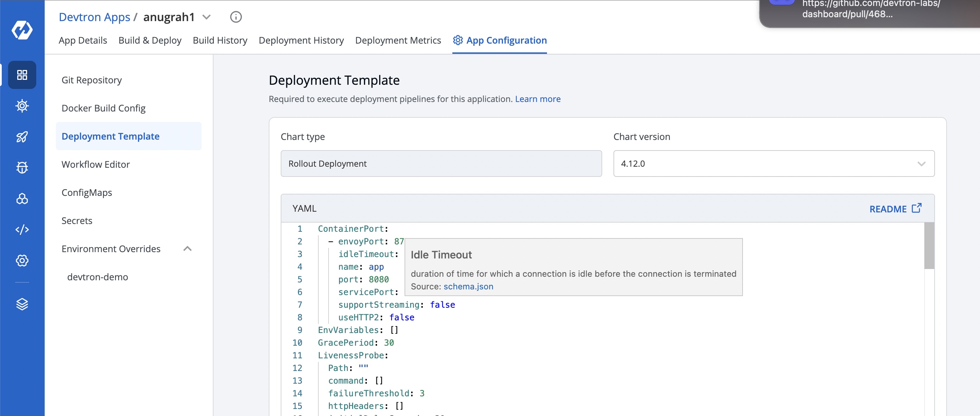This screenshot has height=416, width=980.
Task: Click failureThreshold 3 line
Action: (376, 393)
